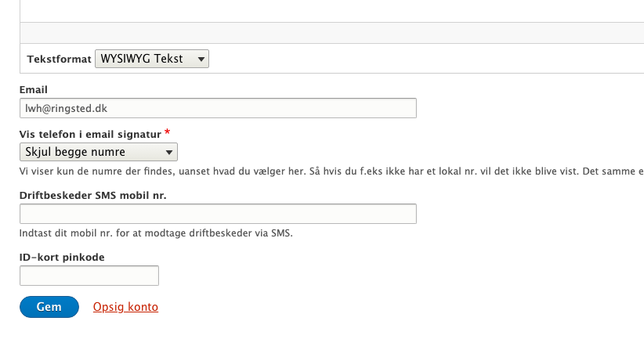Click the red required asterisk marker
Image resolution: width=644 pixels, height=350 pixels.
tap(167, 132)
